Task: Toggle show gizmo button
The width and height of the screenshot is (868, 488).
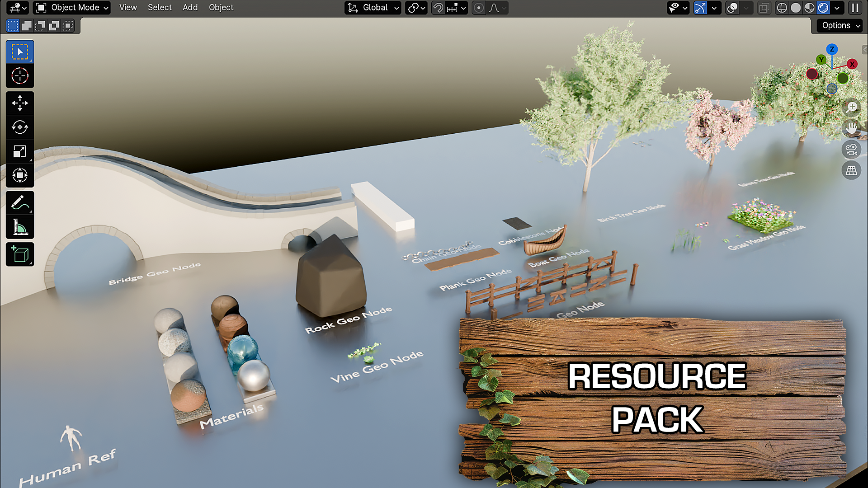Action: (x=700, y=8)
